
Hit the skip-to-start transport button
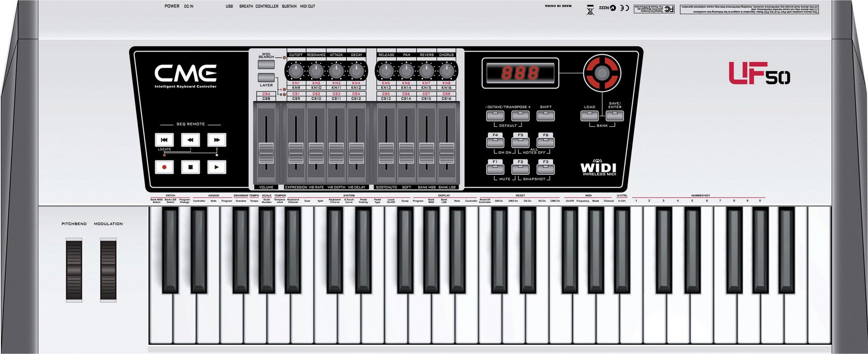[x=164, y=140]
